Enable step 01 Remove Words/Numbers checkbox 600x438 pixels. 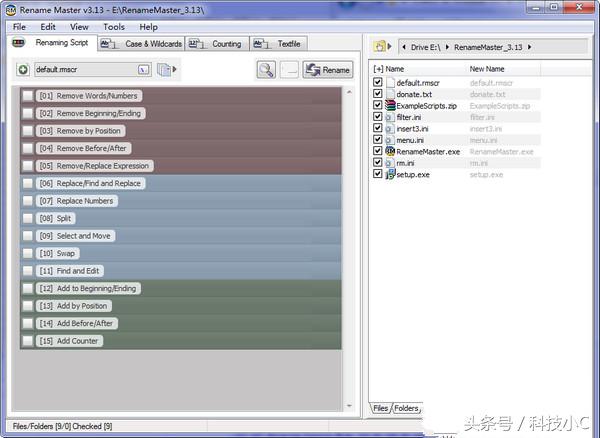pos(28,96)
